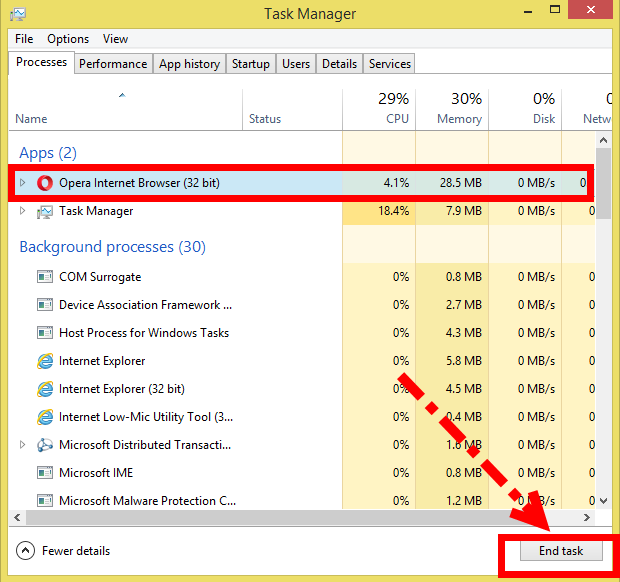Click the Microsoft IME process icon

(x=45, y=473)
